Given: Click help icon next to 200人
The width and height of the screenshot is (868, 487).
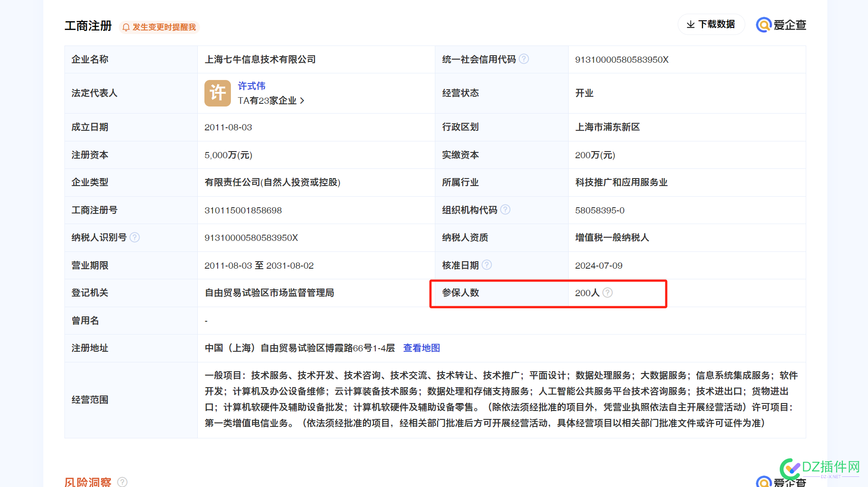Looking at the screenshot, I should point(608,293).
